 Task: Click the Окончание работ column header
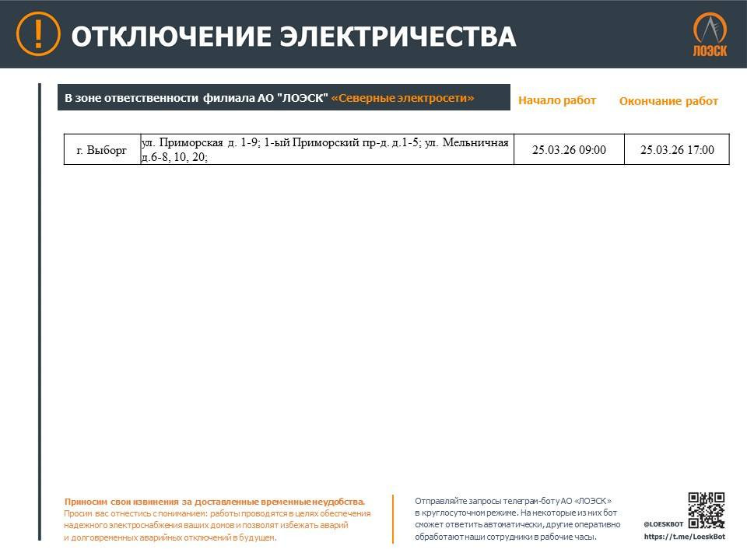[668, 101]
